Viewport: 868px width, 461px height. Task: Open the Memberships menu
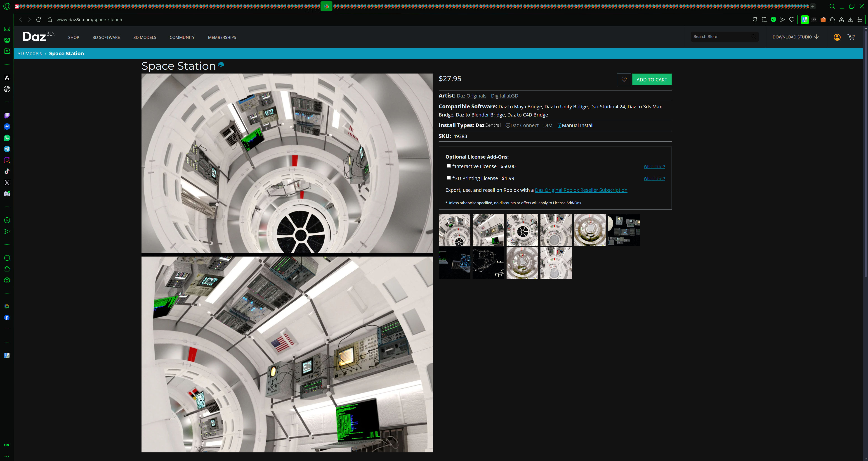coord(222,37)
